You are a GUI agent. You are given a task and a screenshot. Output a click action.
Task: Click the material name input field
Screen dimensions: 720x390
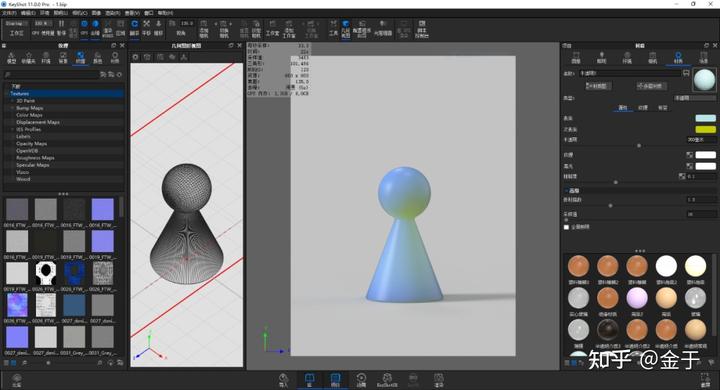pos(630,73)
